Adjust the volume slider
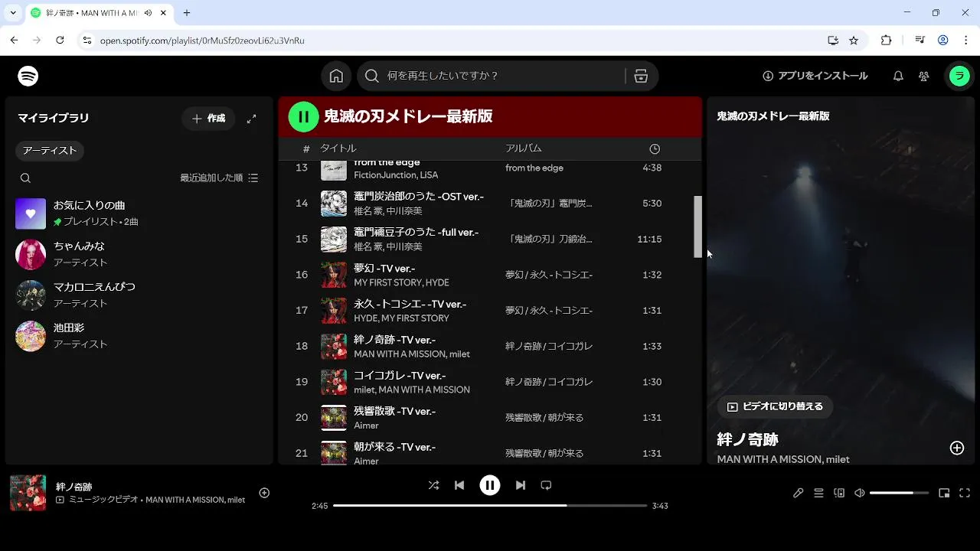Image resolution: width=980 pixels, height=551 pixels. tap(899, 493)
